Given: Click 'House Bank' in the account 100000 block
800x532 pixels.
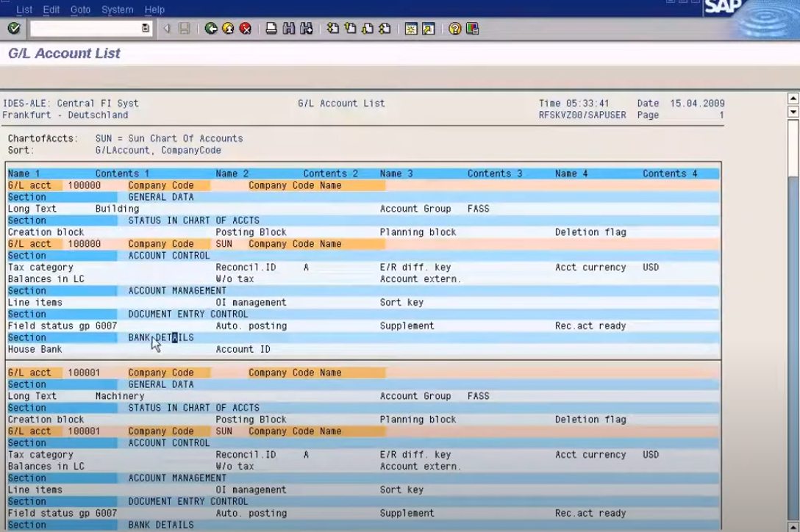Looking at the screenshot, I should [x=35, y=349].
